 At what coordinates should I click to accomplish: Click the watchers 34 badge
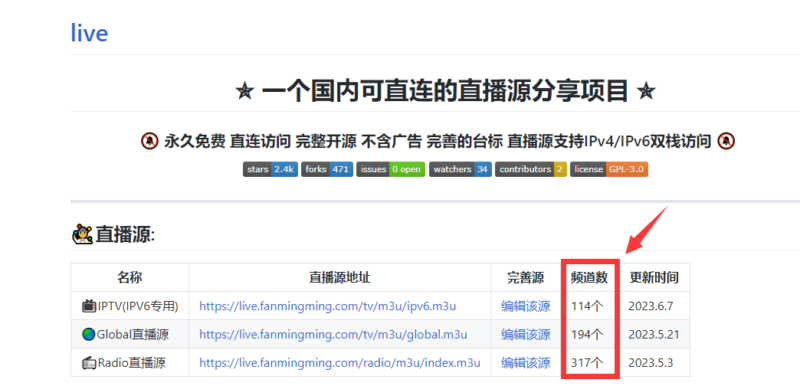click(460, 169)
